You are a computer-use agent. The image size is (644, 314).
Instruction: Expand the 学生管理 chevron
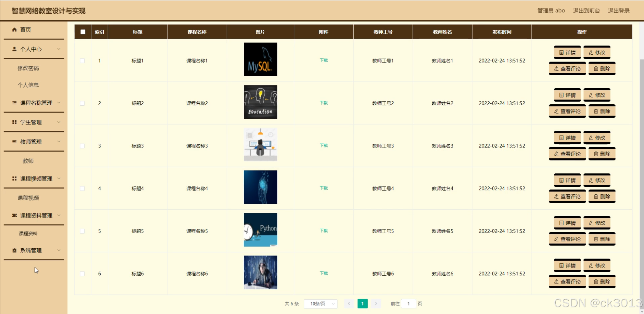[59, 122]
